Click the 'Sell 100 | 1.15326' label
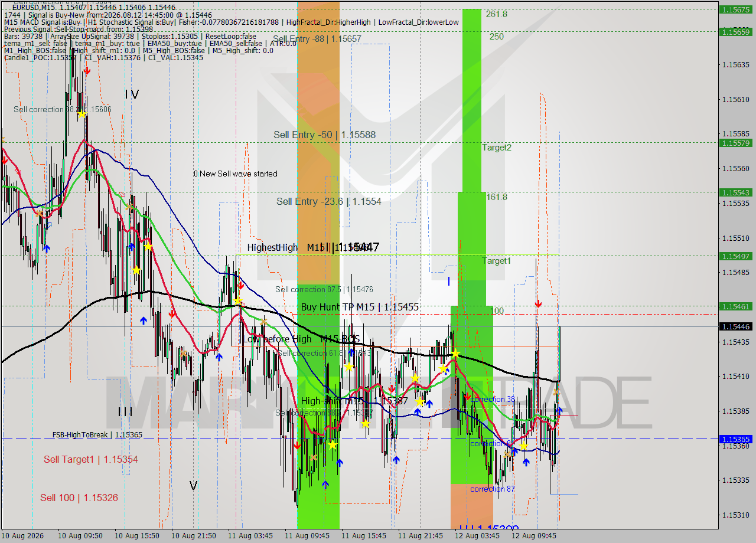The image size is (756, 543). pyautogui.click(x=79, y=498)
